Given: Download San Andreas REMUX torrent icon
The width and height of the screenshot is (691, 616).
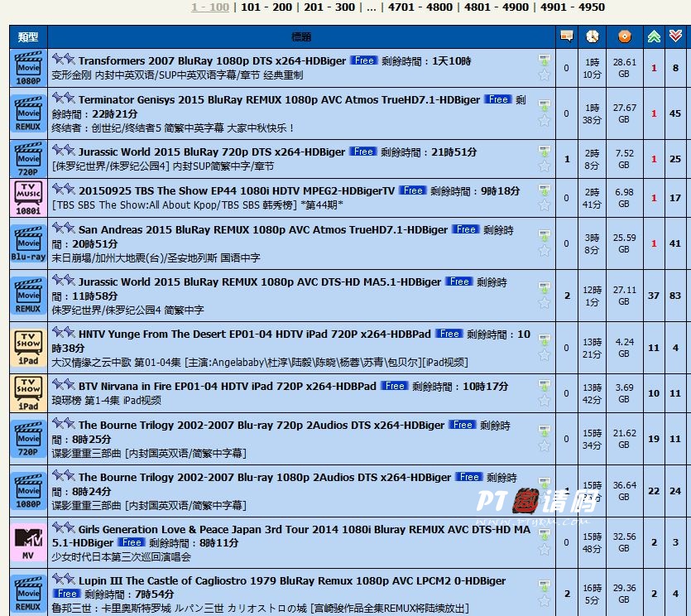Looking at the screenshot, I should pos(545,235).
